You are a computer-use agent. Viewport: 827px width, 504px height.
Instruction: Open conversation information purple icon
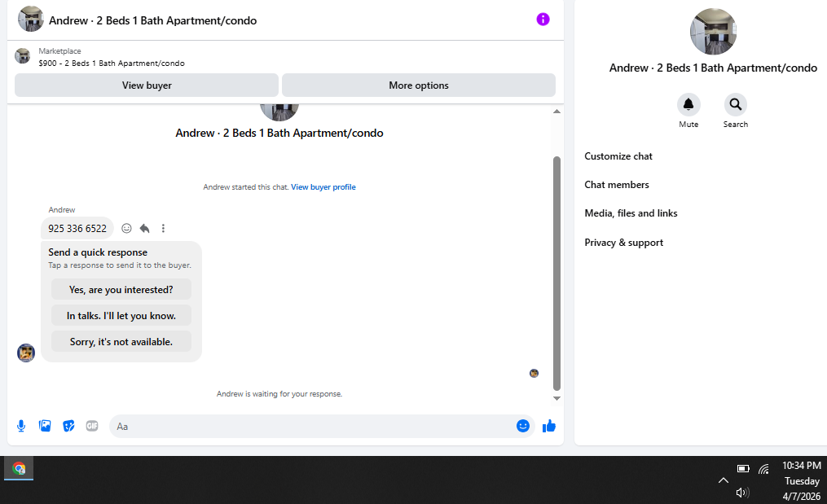543,20
